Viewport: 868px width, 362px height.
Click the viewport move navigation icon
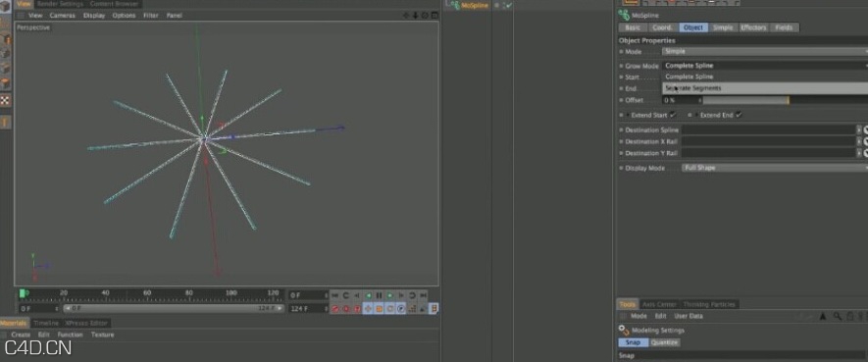407,16
